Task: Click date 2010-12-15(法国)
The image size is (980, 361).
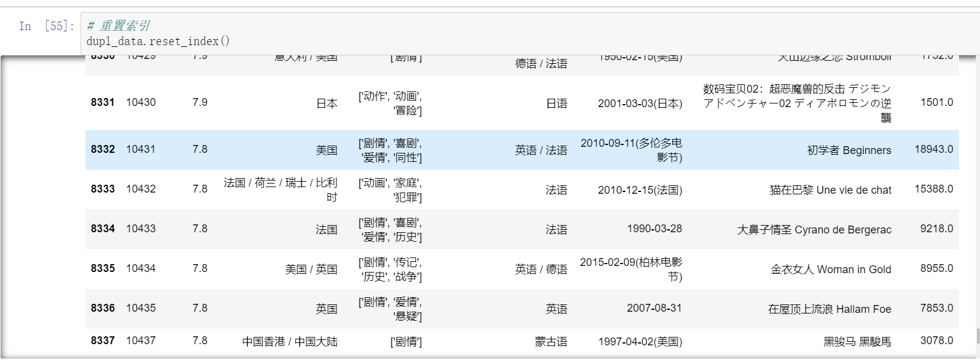Action: click(x=640, y=190)
